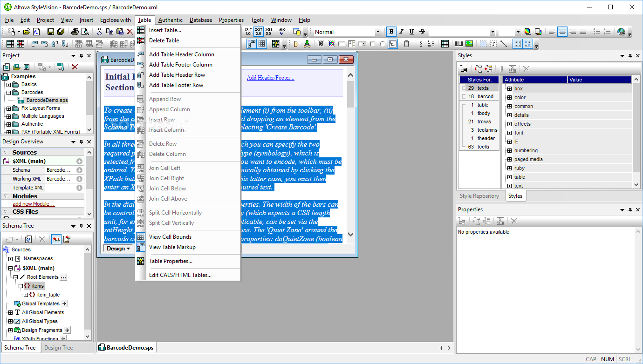This screenshot has height=364, width=643.
Task: Select BarcodeDemo.sps in Project tree
Action: pyautogui.click(x=47, y=100)
